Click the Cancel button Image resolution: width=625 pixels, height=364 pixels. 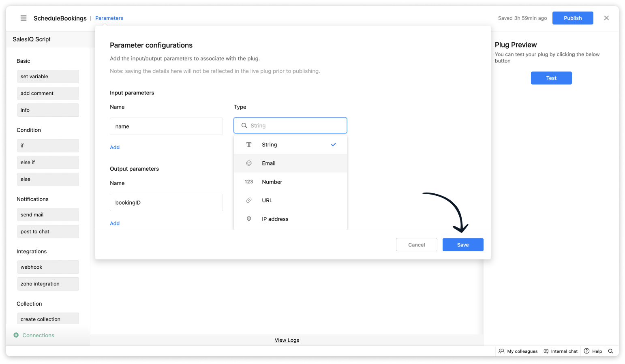click(x=416, y=245)
